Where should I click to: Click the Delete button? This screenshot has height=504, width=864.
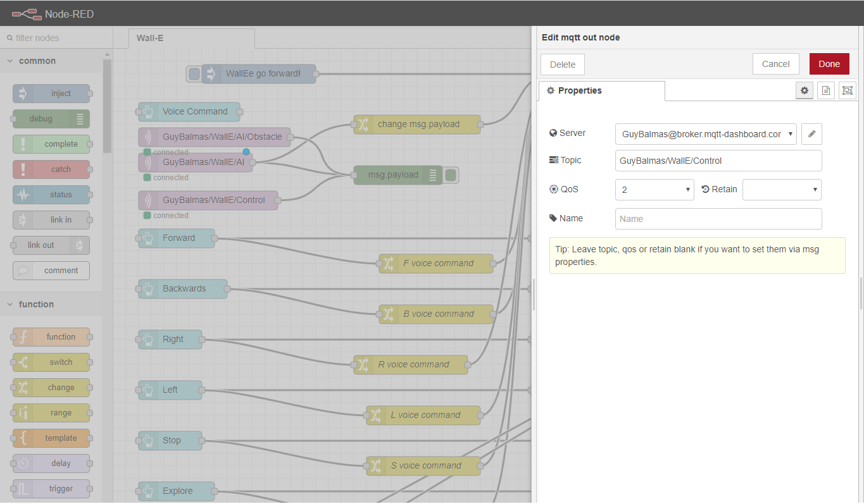point(563,65)
